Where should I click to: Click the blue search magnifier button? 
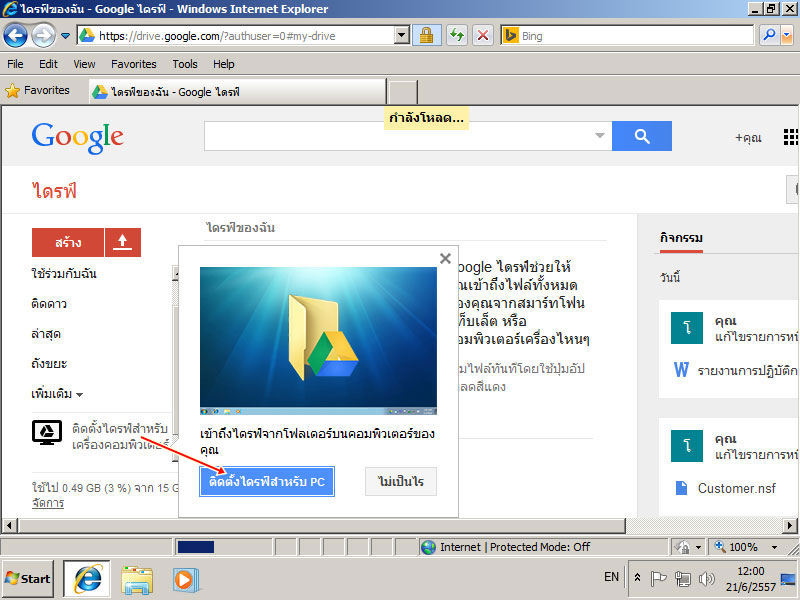point(642,136)
